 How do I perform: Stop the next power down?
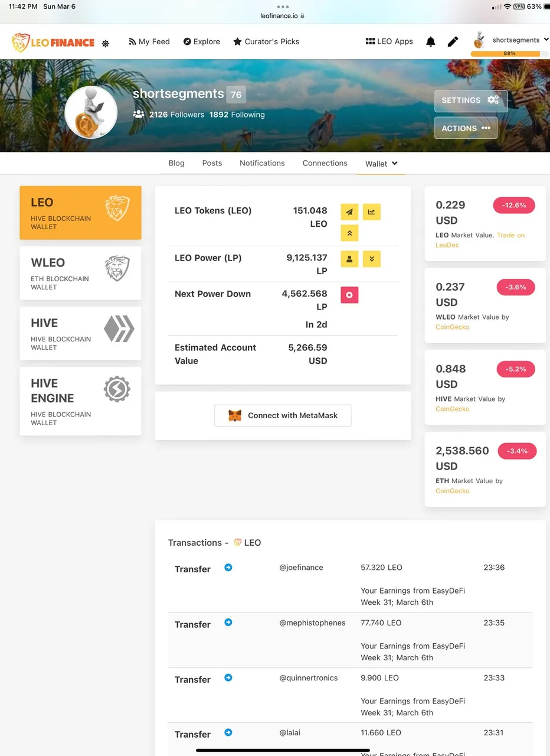tap(349, 295)
